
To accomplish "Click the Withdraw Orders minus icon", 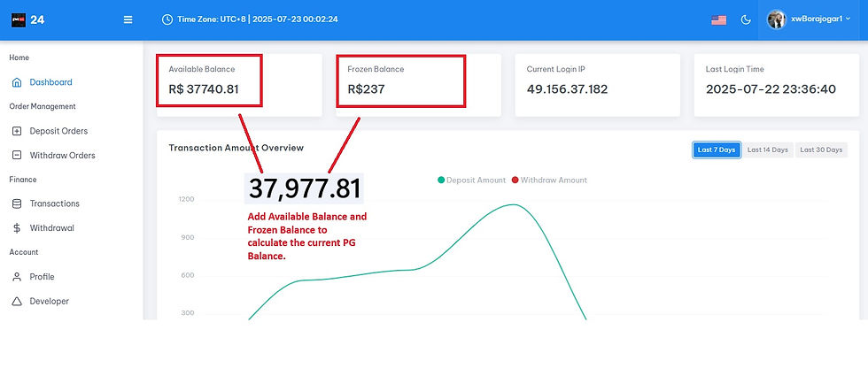I will click(17, 156).
